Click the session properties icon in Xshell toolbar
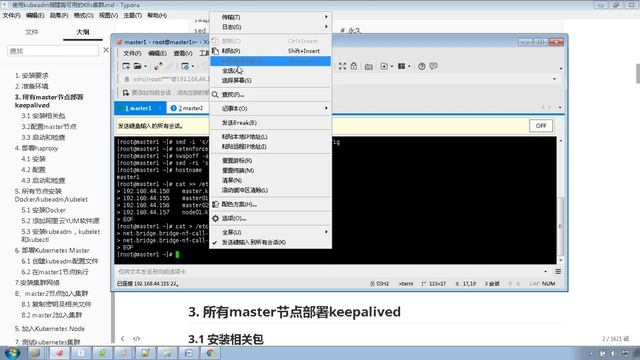This screenshot has width=640, height=360. point(185,66)
